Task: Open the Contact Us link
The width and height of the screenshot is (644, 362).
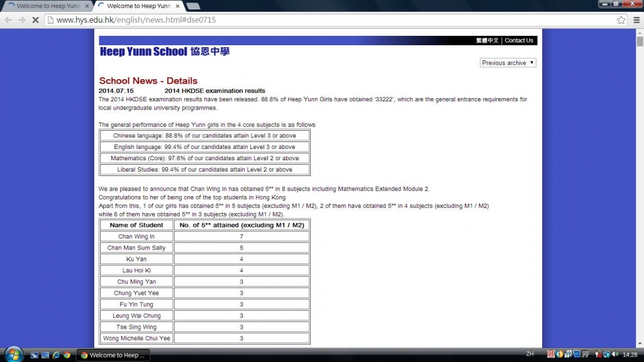Action: click(519, 40)
